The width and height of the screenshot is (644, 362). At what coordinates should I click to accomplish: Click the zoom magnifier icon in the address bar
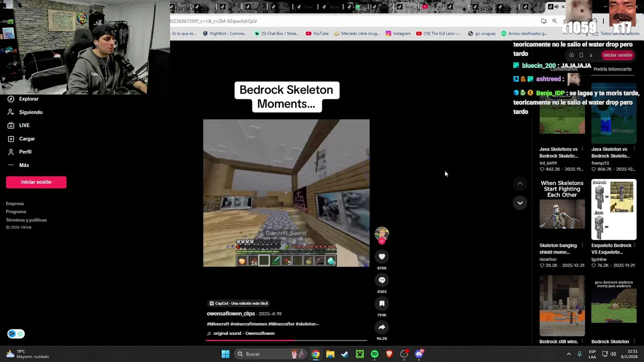pyautogui.click(x=554, y=21)
